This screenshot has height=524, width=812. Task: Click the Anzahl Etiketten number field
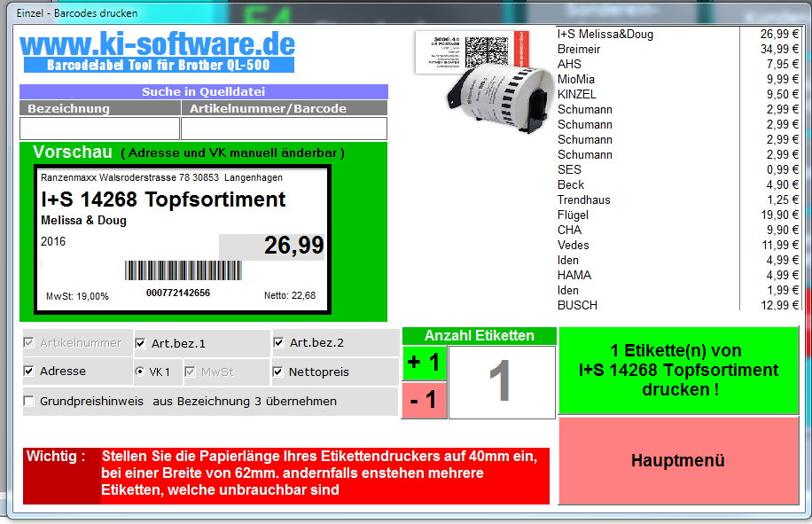pyautogui.click(x=501, y=382)
